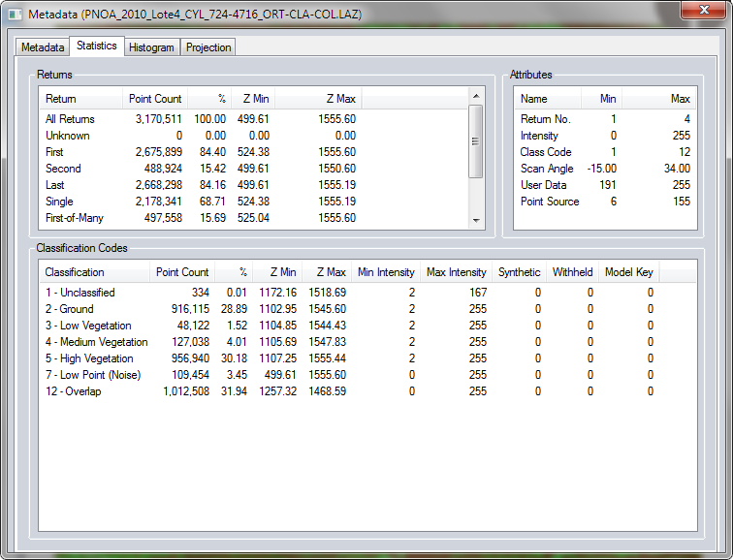
Task: Click the Synthetic column header
Action: coord(519,272)
